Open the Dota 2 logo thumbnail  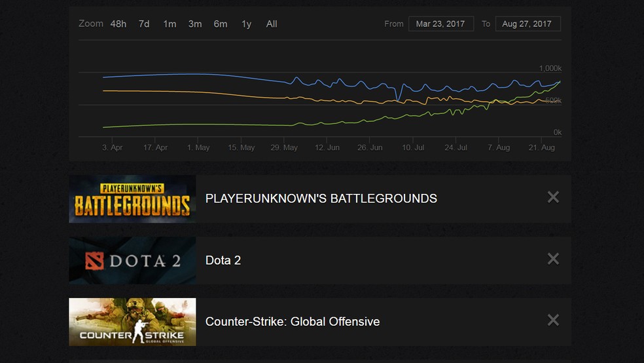(132, 260)
